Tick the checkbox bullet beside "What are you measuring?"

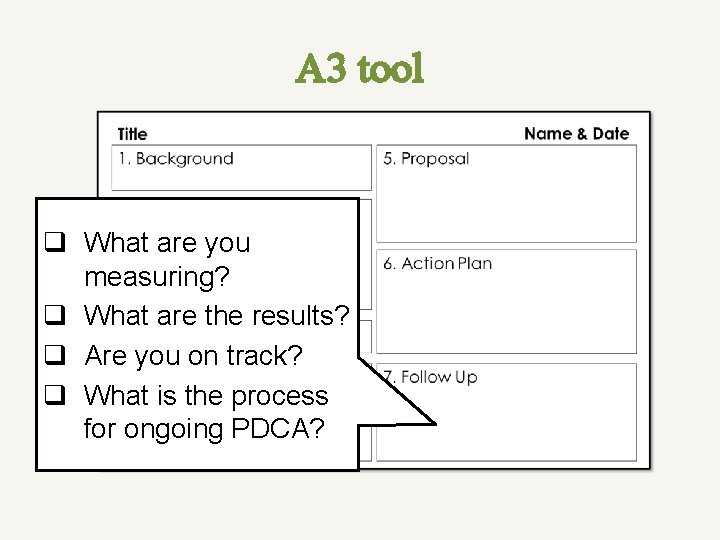click(59, 242)
